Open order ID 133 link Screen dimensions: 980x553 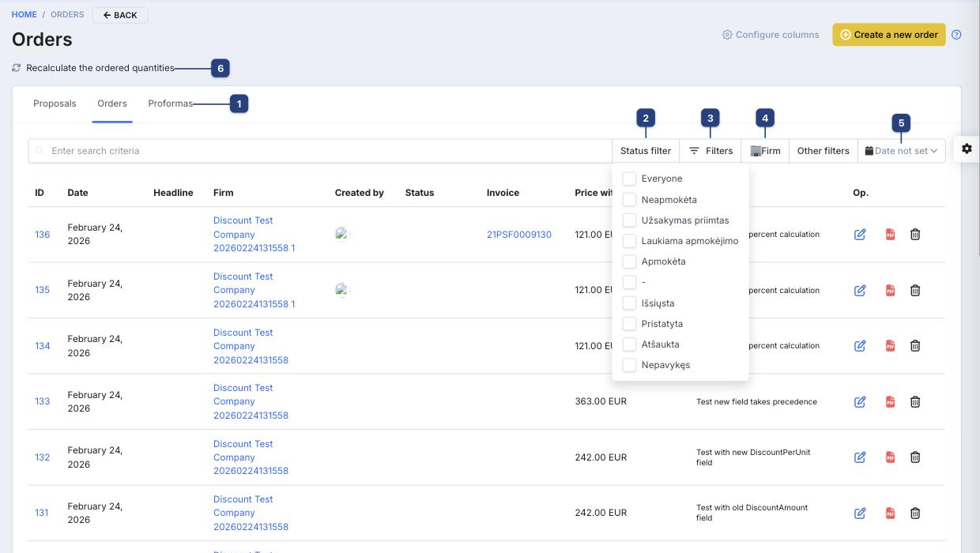(43, 401)
